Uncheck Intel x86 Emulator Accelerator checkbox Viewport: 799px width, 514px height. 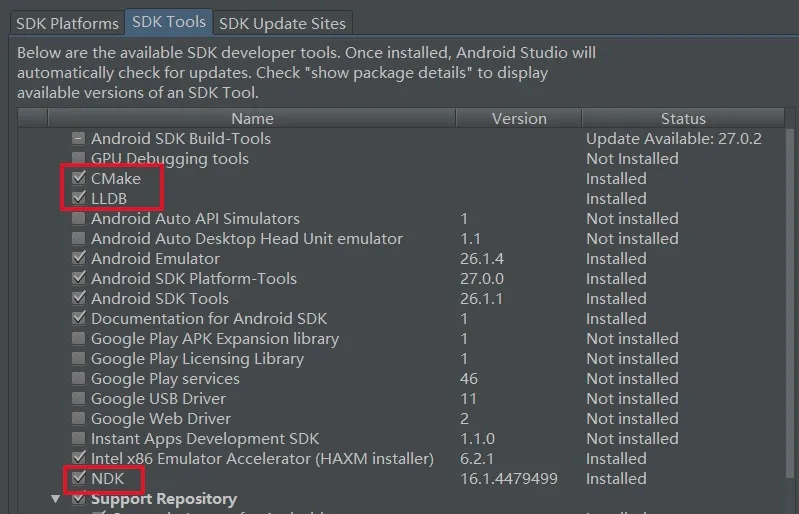tap(79, 459)
